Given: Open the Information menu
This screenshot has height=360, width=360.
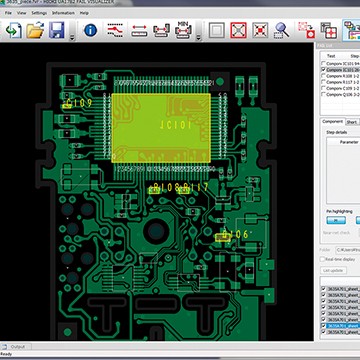Looking at the screenshot, I should point(63,13).
